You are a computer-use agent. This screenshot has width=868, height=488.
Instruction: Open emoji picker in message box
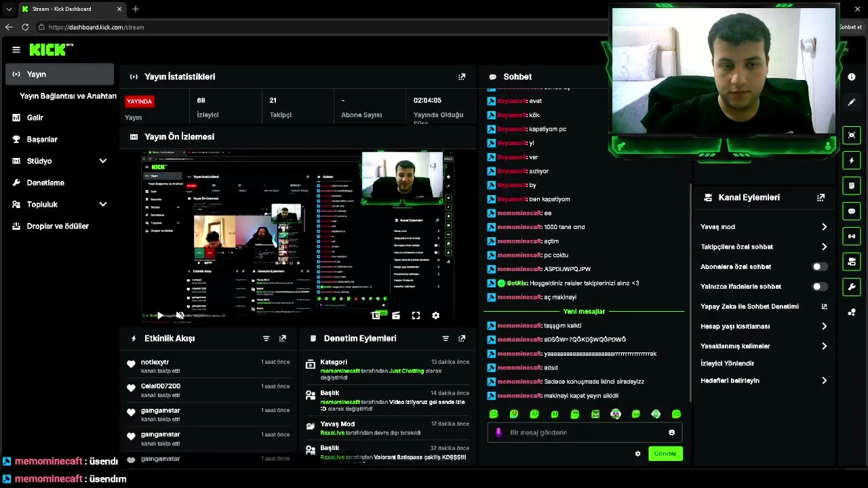[x=672, y=432]
